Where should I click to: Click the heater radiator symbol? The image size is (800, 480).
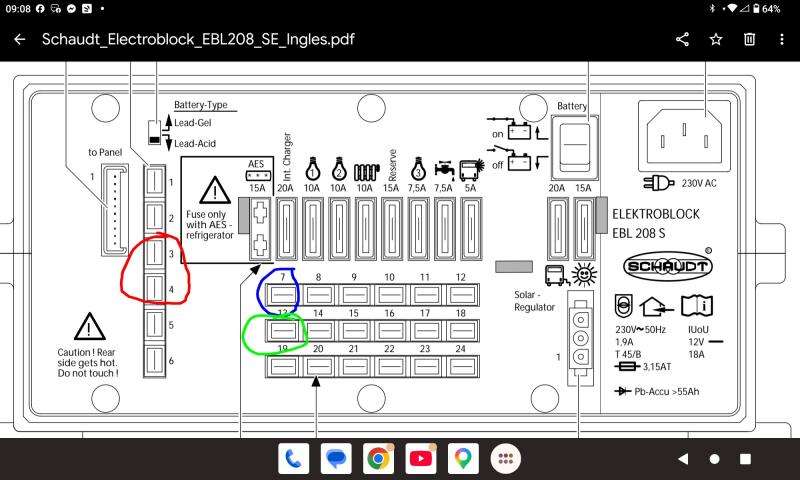coord(367,172)
